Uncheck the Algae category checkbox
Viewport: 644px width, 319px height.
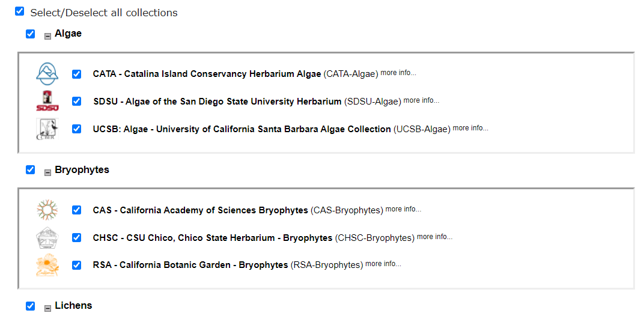(x=31, y=34)
